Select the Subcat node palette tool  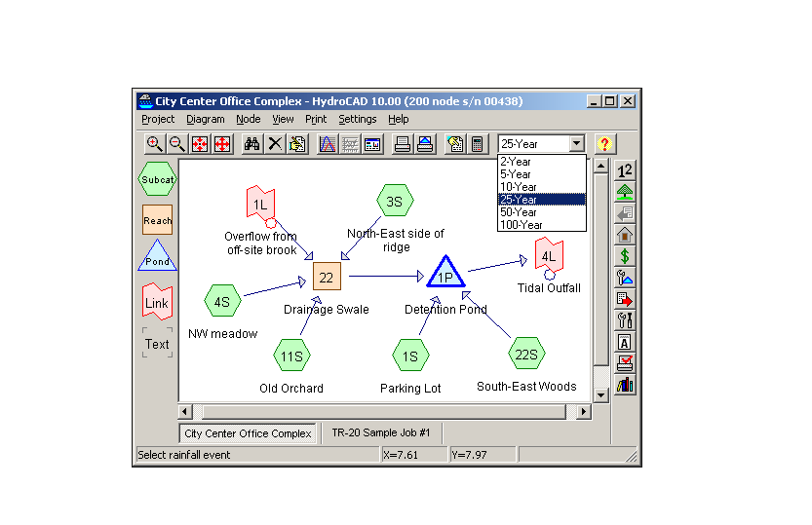pos(158,179)
